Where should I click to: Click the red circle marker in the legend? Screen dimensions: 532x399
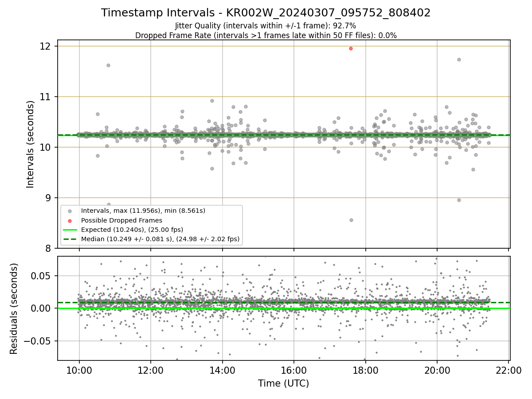tap(70, 220)
